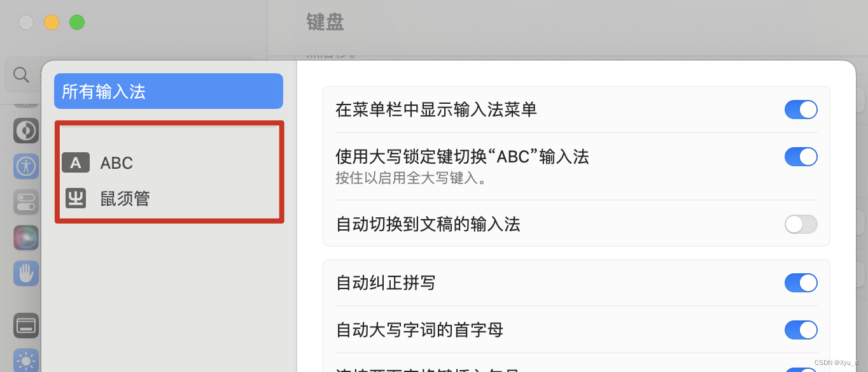This screenshot has height=372, width=868.
Task: Click the magnifier search icon in sidebar
Action: tap(21, 75)
